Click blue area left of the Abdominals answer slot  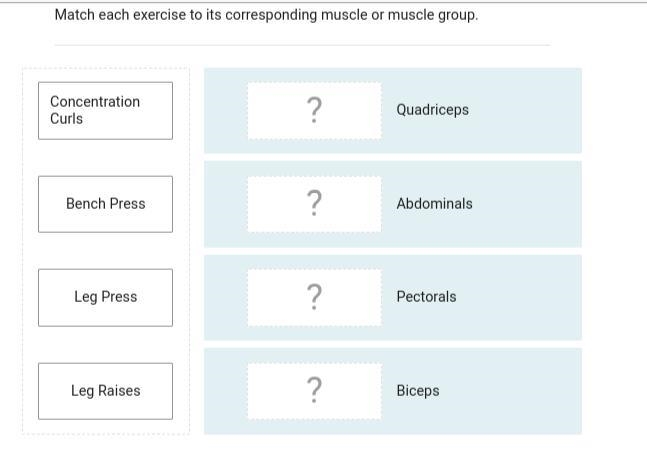tap(226, 204)
